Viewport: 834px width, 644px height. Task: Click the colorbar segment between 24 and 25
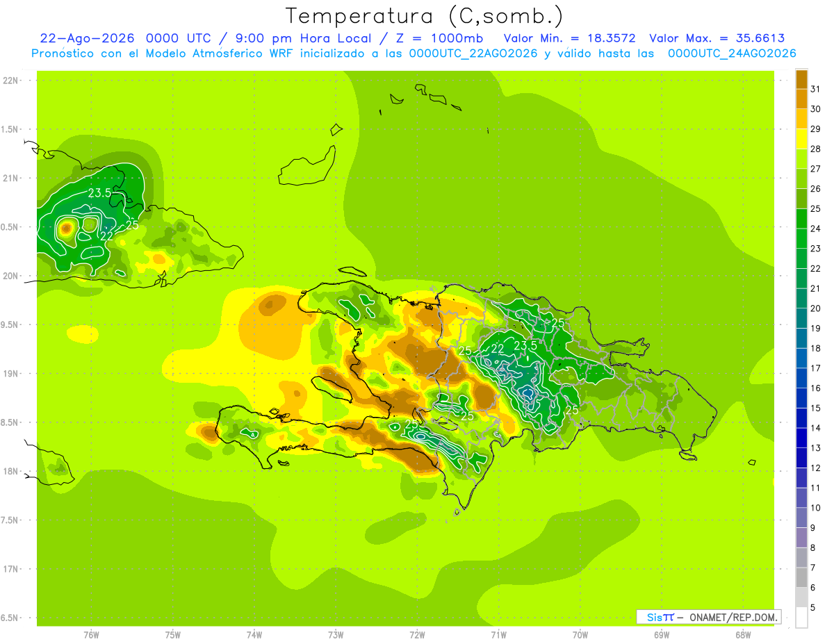tap(801, 219)
